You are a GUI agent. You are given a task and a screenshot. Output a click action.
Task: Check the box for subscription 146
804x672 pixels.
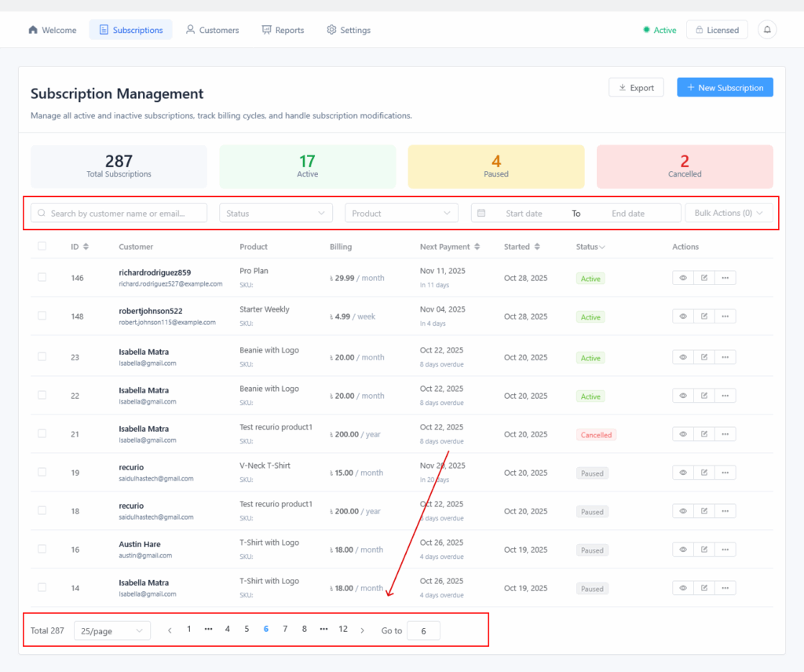pyautogui.click(x=42, y=277)
